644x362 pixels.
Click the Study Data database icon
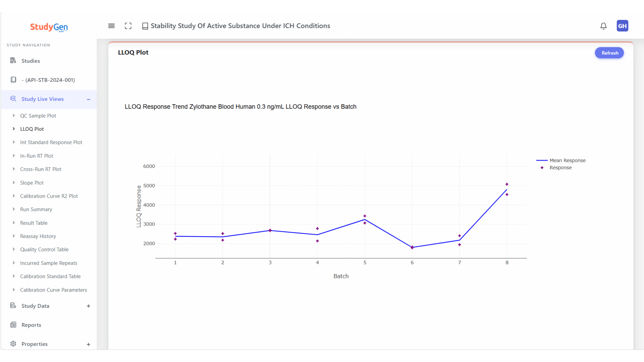(13, 306)
